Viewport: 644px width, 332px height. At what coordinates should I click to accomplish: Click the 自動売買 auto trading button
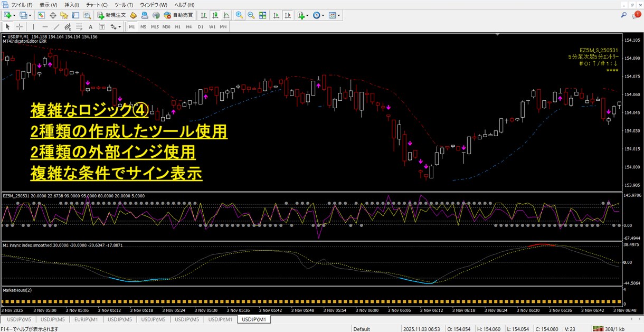coord(178,15)
